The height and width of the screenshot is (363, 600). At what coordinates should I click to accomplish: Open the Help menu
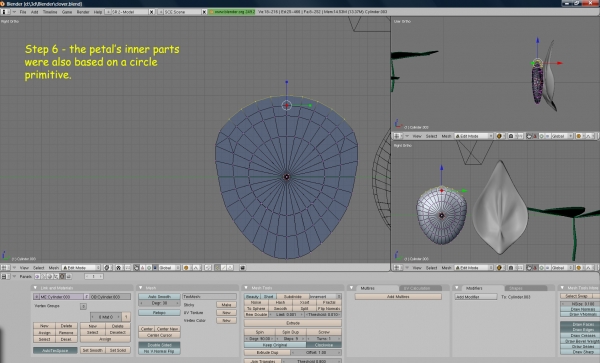coord(98,12)
